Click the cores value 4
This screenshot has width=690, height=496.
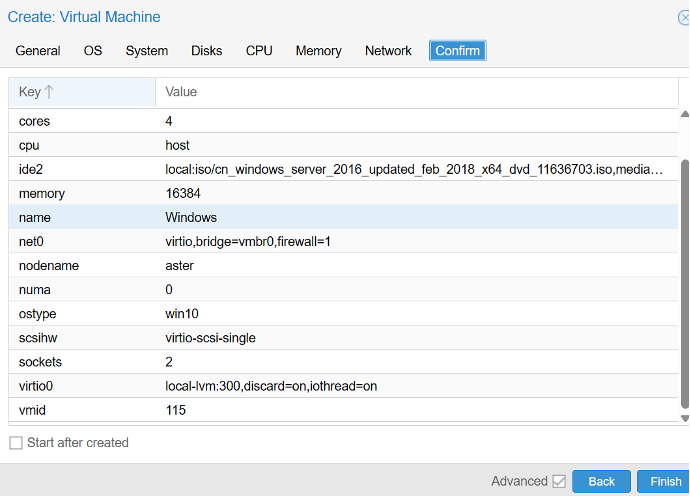pos(169,121)
